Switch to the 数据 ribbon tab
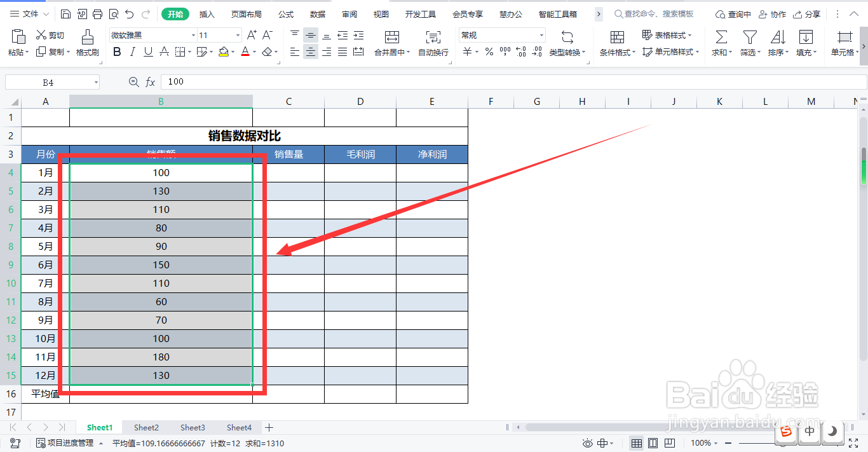Viewport: 868px width, 452px height. coord(317,13)
